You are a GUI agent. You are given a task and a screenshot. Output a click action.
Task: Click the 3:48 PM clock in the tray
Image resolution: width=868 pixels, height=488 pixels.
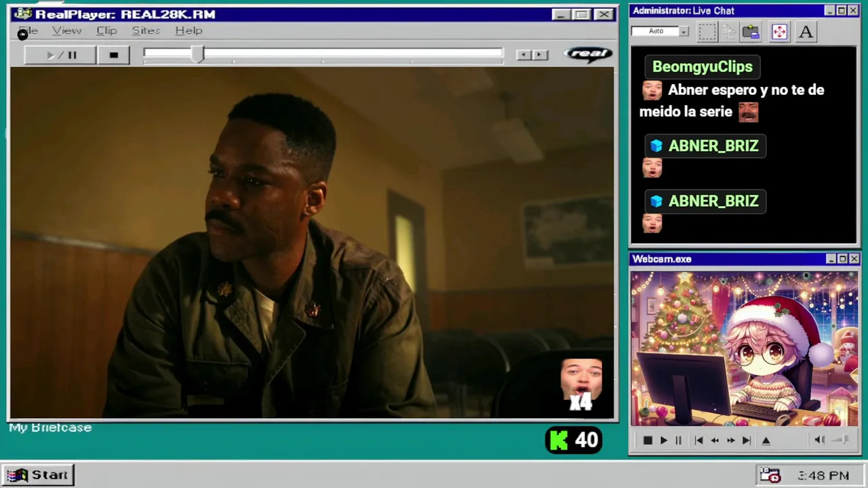823,476
